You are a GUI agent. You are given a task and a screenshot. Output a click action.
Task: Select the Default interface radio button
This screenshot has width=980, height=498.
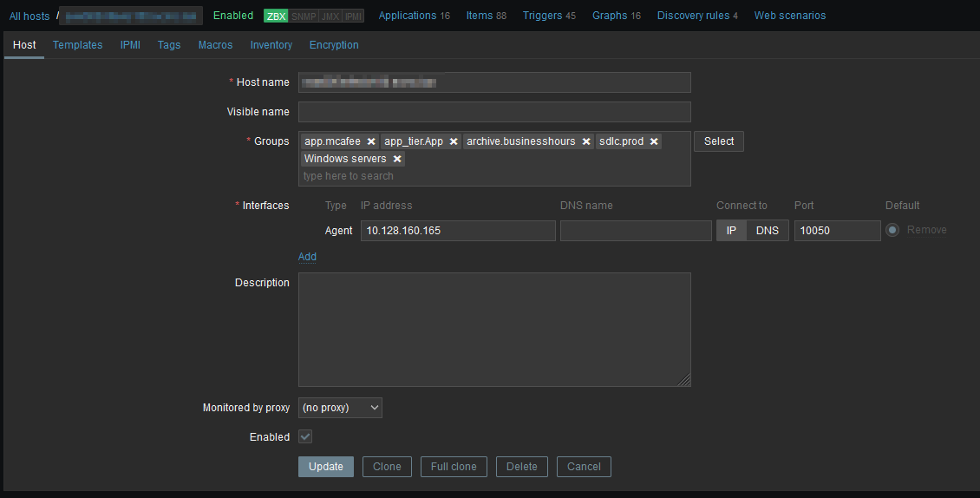pyautogui.click(x=892, y=230)
